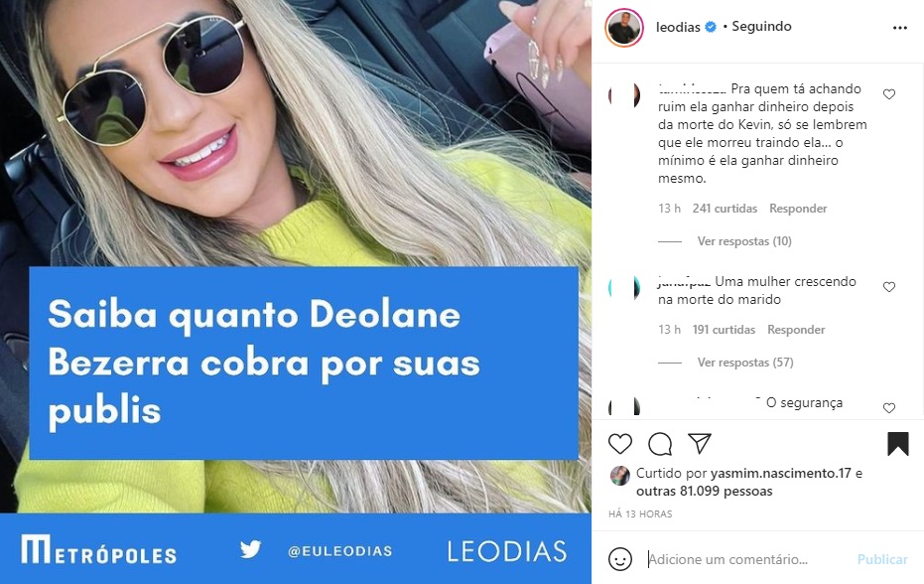Viewport: 924px width, 584px height.
Task: Open leodias profile picture
Action: (624, 27)
